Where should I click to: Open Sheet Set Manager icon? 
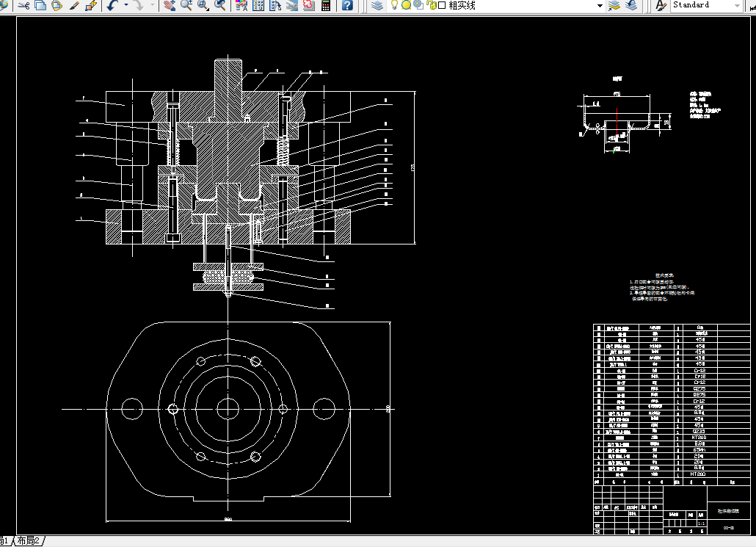(x=292, y=5)
